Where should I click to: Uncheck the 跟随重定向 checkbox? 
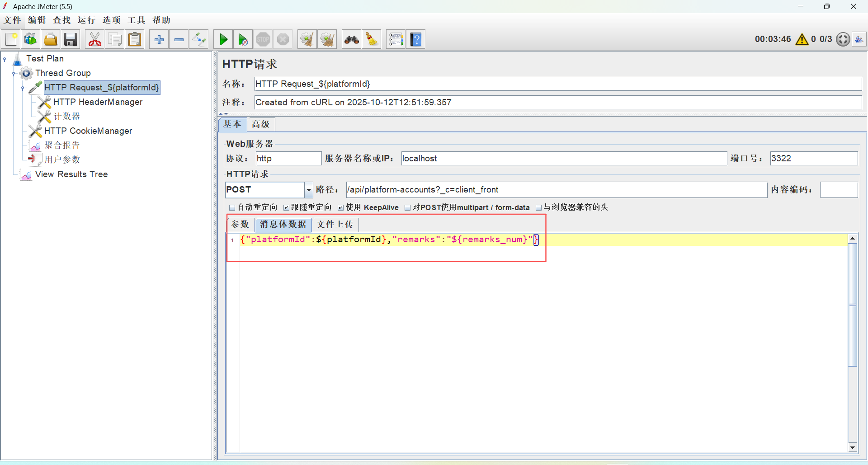(286, 207)
